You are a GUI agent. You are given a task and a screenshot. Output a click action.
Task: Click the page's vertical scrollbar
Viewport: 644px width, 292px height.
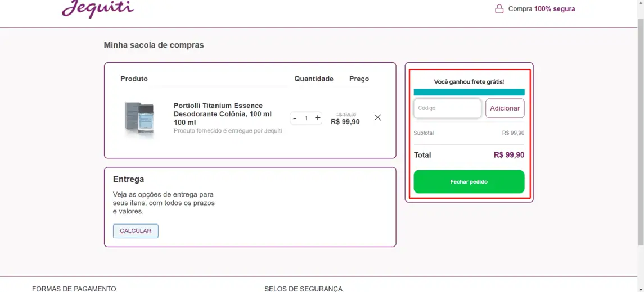click(x=640, y=131)
